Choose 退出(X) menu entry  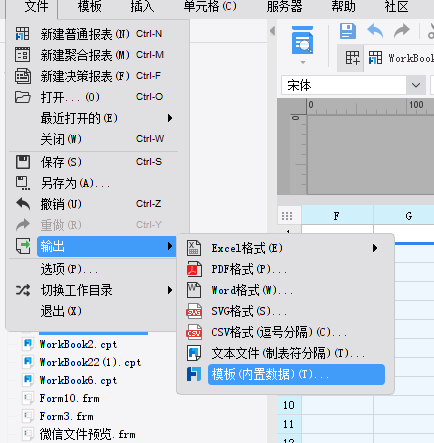[93, 311]
